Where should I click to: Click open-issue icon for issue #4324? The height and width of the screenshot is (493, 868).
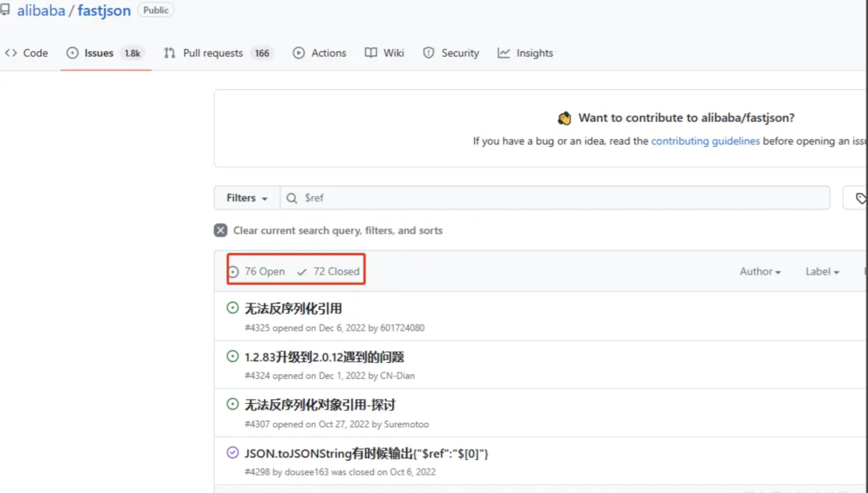pyautogui.click(x=232, y=357)
